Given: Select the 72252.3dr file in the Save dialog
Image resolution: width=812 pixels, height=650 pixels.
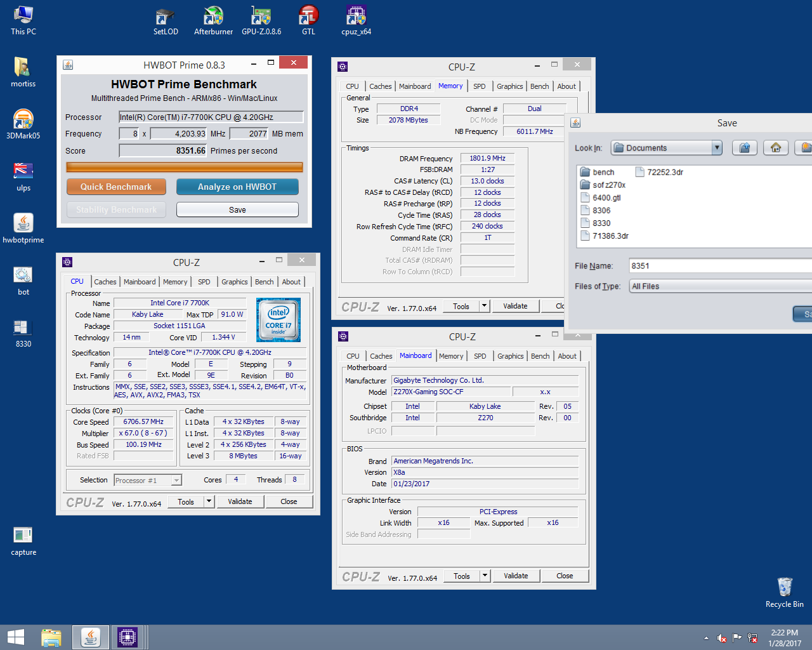Looking at the screenshot, I should (x=659, y=172).
